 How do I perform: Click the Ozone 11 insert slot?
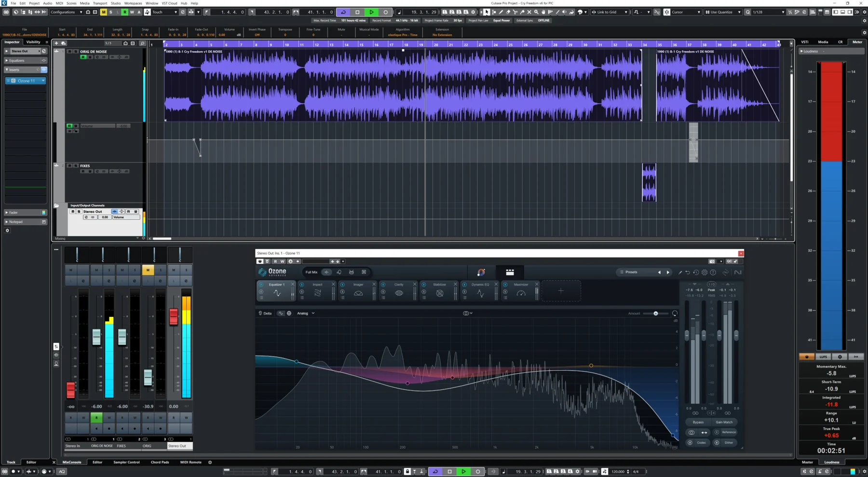pyautogui.click(x=26, y=81)
